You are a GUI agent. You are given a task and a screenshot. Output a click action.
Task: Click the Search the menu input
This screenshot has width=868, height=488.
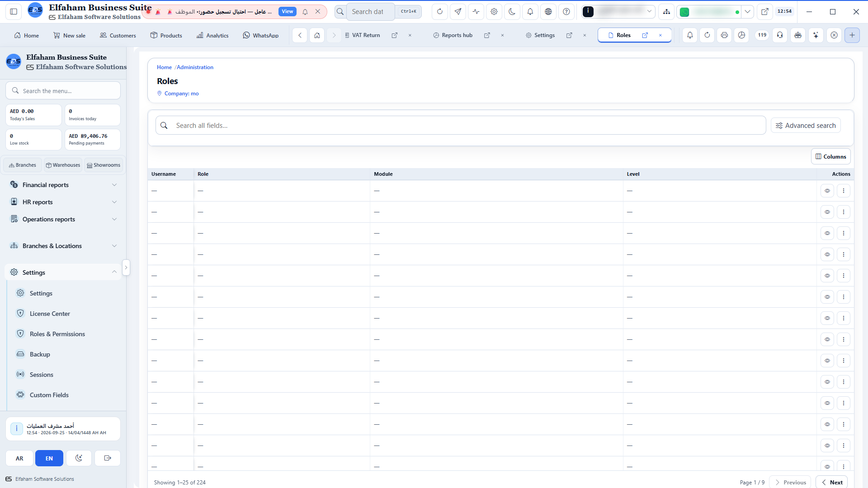[63, 91]
